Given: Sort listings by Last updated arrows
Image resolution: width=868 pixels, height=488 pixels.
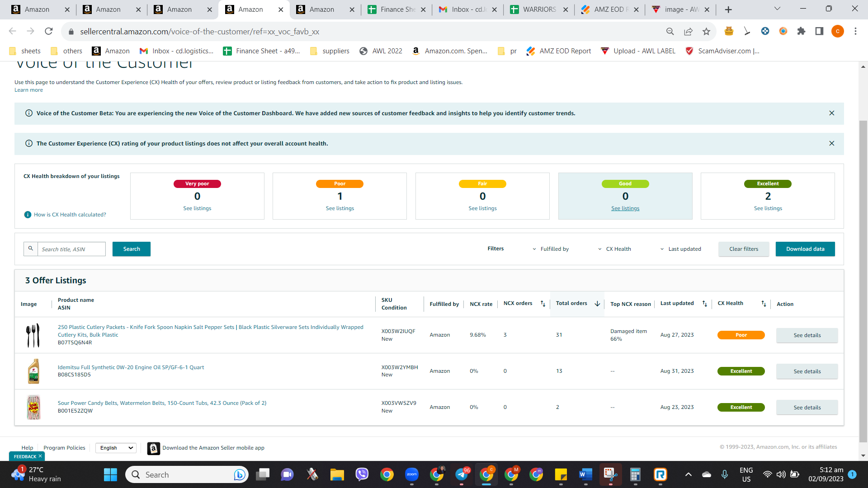Looking at the screenshot, I should click(704, 304).
